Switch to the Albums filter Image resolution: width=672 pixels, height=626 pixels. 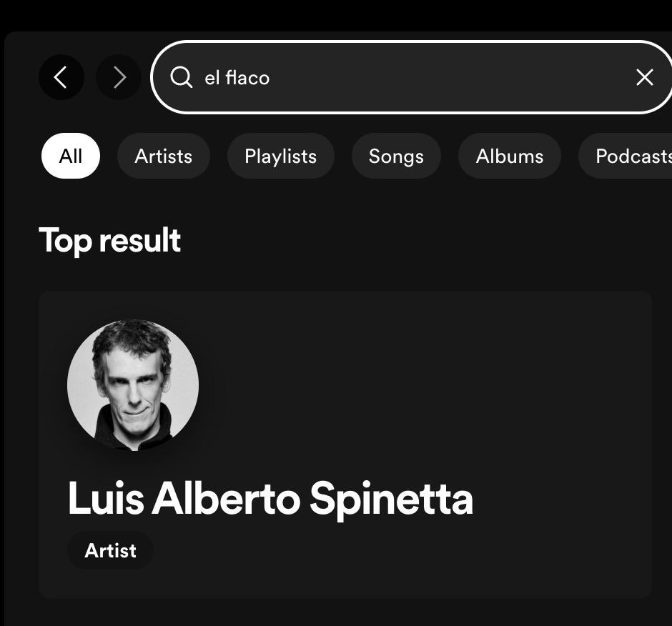tap(510, 156)
